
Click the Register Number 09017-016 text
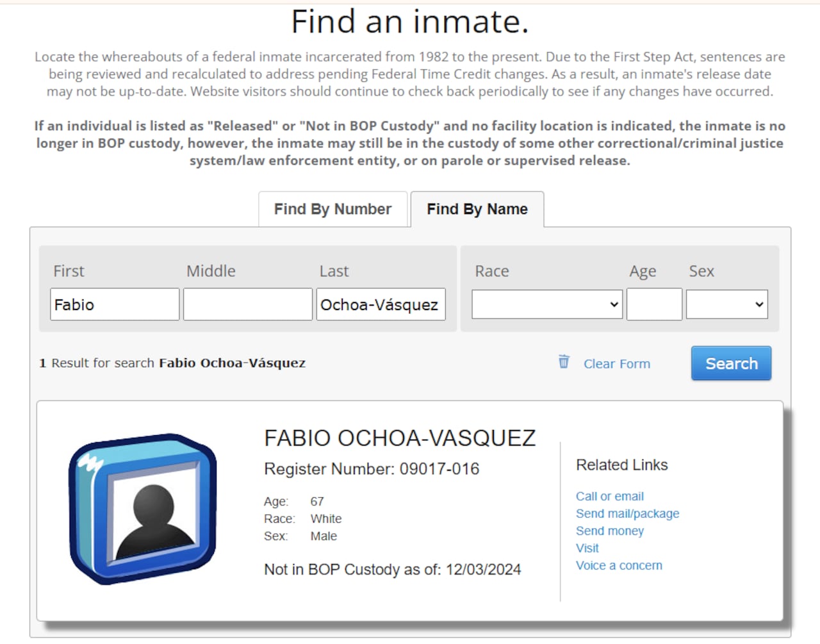point(372,469)
